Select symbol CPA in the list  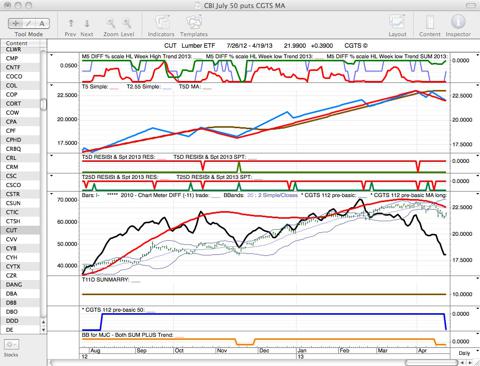[x=20, y=122]
